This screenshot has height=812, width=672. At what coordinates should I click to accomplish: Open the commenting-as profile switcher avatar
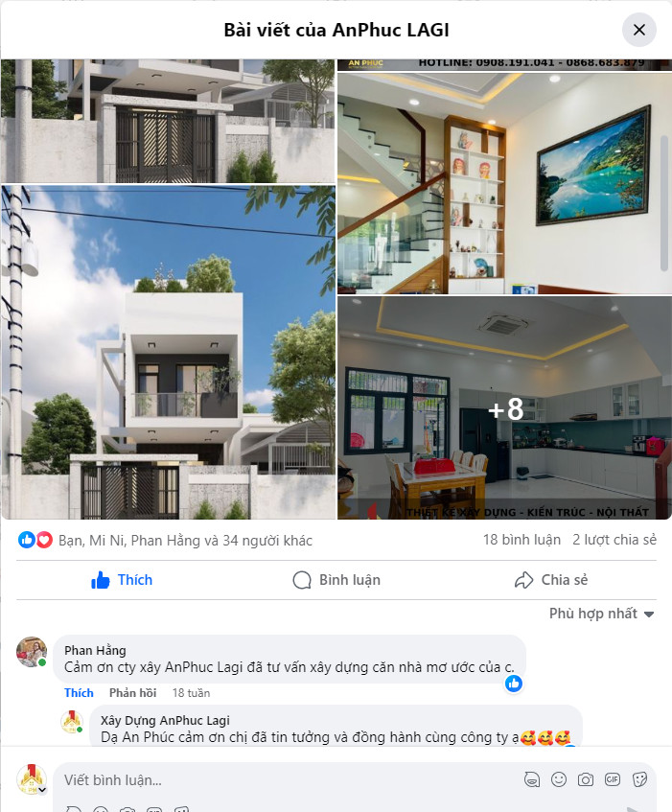click(x=32, y=779)
